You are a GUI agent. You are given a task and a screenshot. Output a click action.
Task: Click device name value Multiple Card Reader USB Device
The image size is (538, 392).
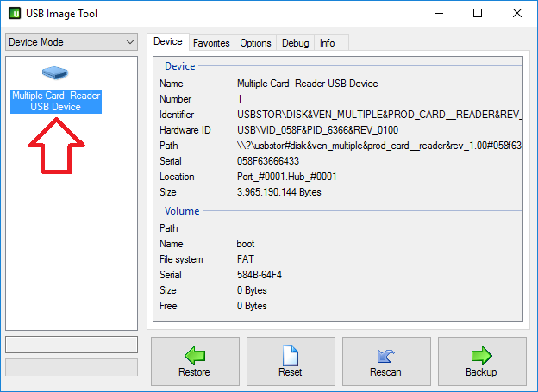(308, 84)
